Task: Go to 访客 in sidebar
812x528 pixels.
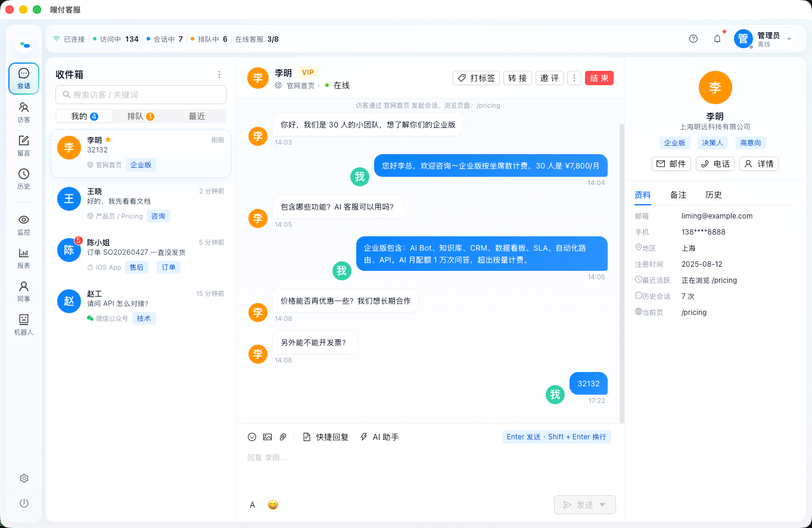Action: coord(24,112)
